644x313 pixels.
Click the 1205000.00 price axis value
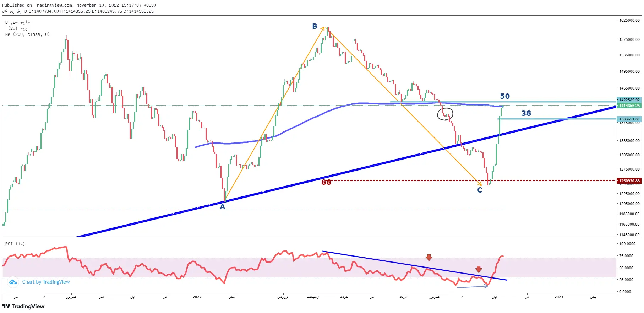[629, 204]
